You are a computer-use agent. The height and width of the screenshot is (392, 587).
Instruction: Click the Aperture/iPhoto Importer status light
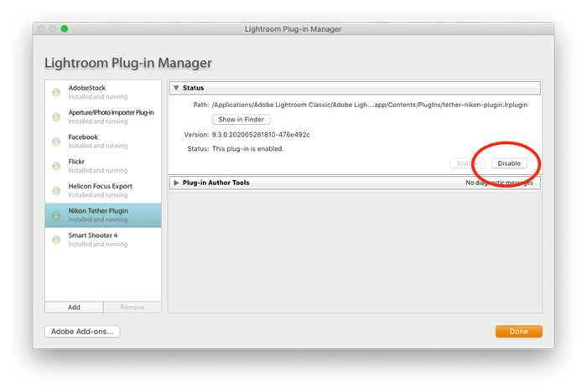click(56, 117)
